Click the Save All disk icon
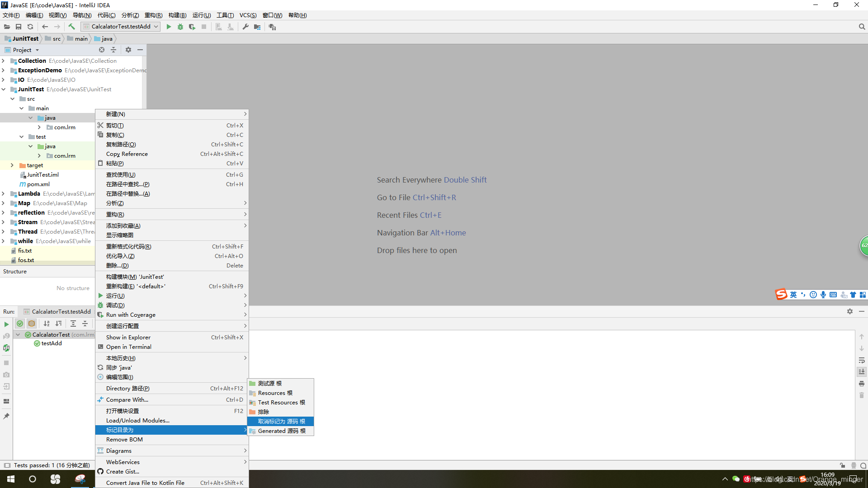 click(19, 27)
